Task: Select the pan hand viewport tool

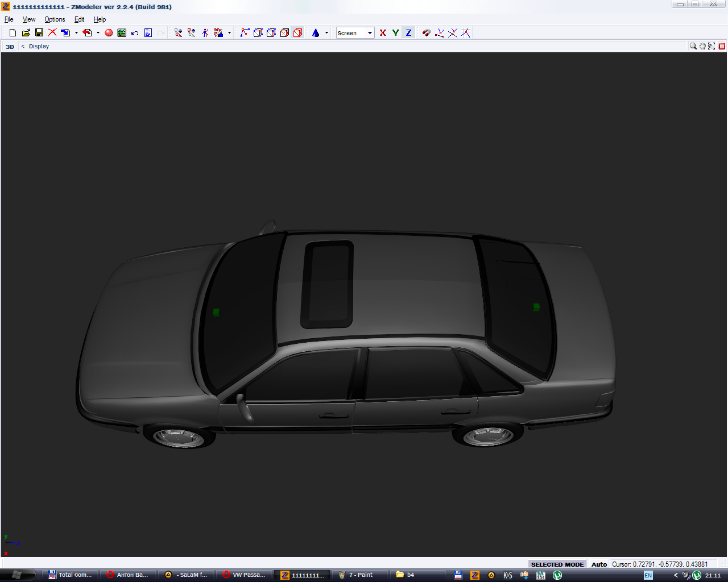Action: [702, 46]
